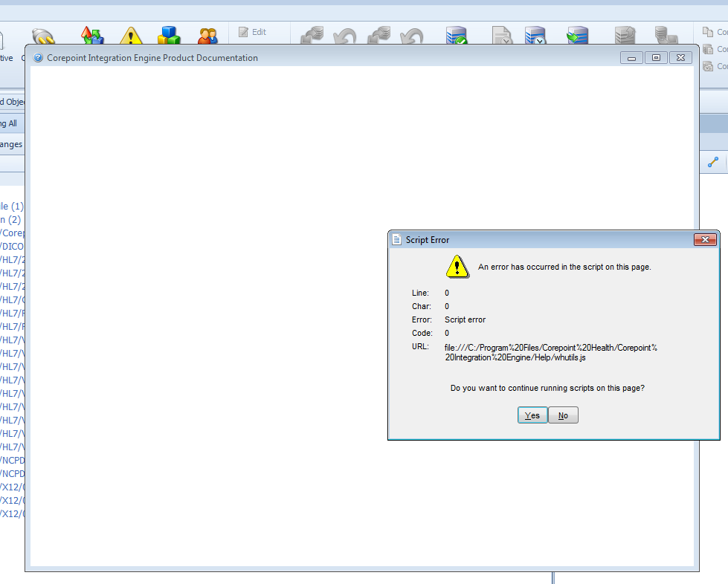Click the whutils.js URL text
The height and width of the screenshot is (584, 728).
click(x=550, y=352)
